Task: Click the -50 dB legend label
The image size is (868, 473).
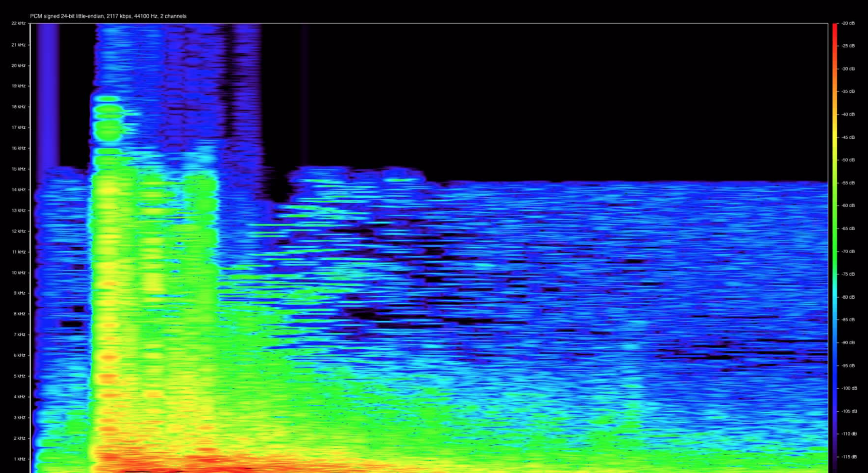Action: 848,160
